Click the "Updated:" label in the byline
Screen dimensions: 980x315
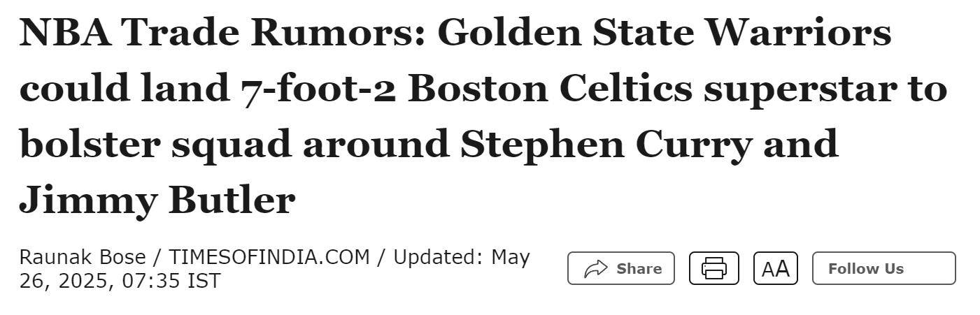tap(438, 257)
